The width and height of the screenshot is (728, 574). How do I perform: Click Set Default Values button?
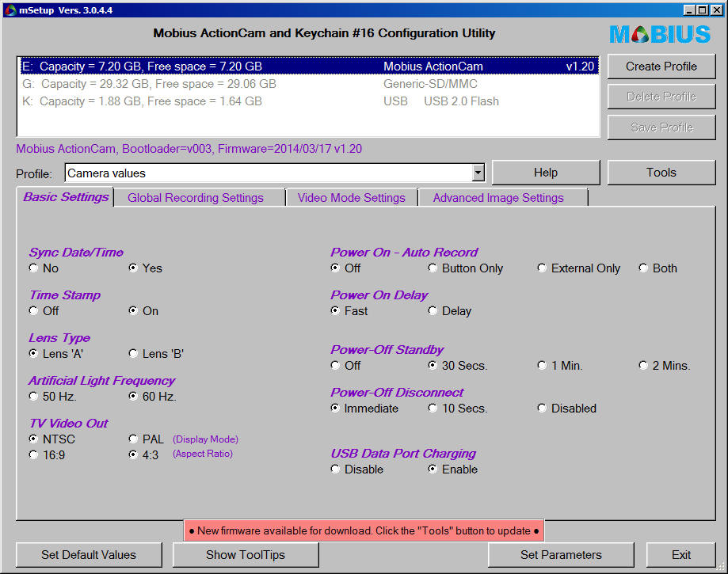89,554
